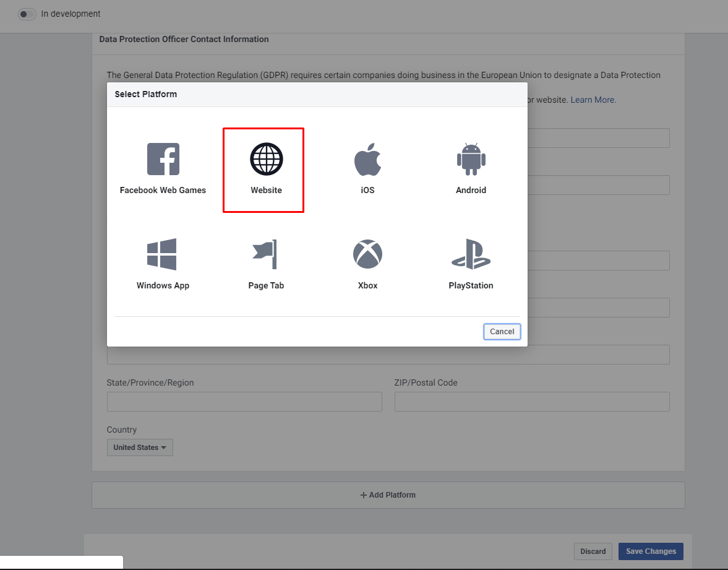728x570 pixels.
Task: Pick the iOS Apple logo
Action: [x=368, y=159]
